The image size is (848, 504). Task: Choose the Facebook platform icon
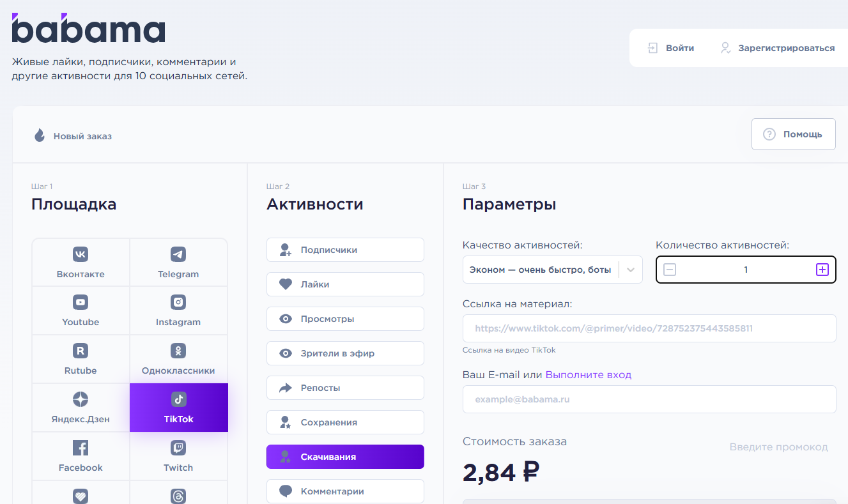(81, 448)
